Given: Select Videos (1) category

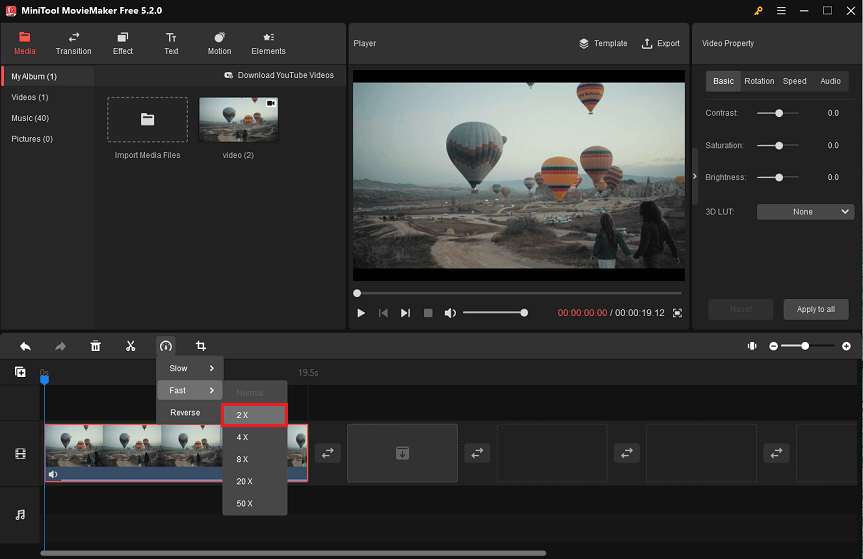Looking at the screenshot, I should (30, 97).
